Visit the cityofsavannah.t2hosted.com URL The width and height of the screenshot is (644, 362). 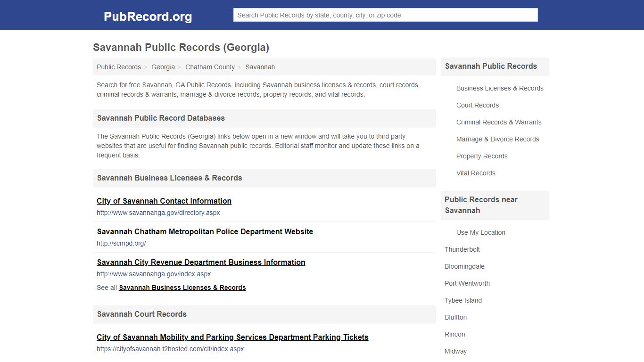pyautogui.click(x=170, y=349)
